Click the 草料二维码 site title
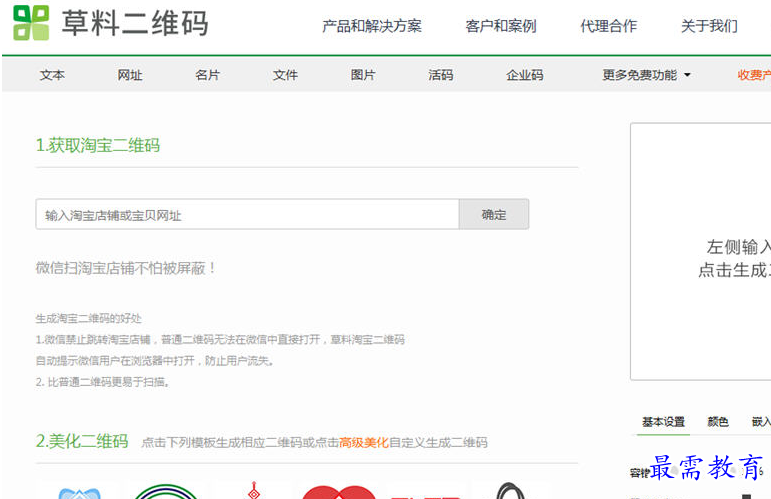The height and width of the screenshot is (499, 771). (x=135, y=23)
